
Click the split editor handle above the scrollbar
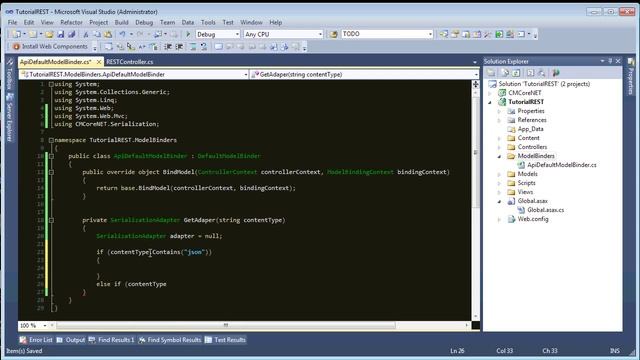[x=476, y=84]
